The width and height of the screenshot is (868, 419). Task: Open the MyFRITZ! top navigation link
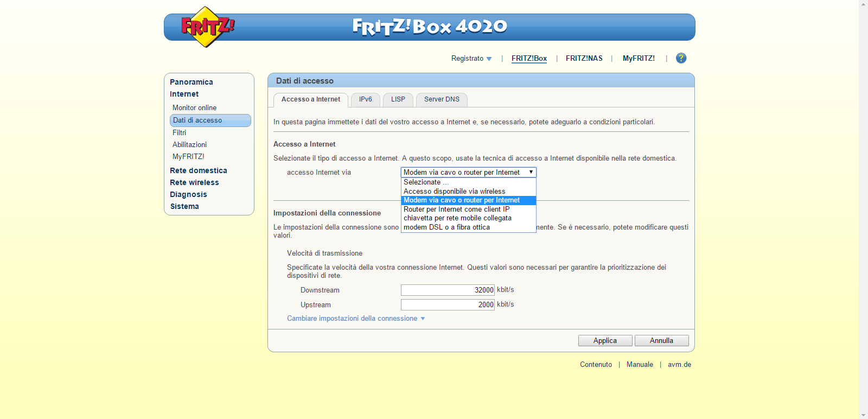pyautogui.click(x=638, y=59)
